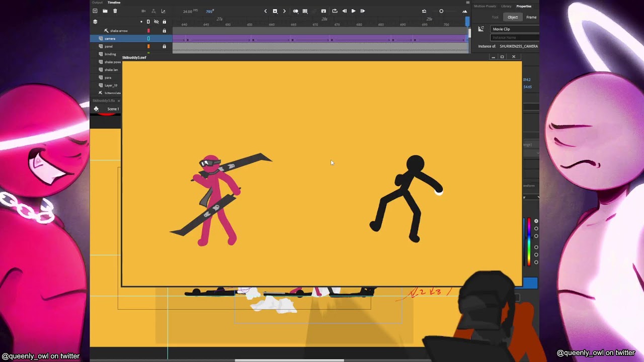This screenshot has width=644, height=362.
Task: Open the Library tab
Action: (506, 6)
